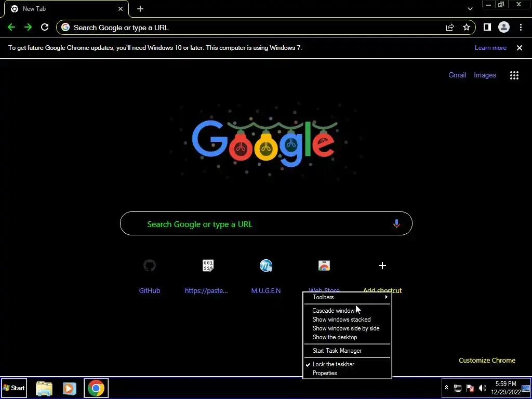Expand the Toolbars submenu
The width and height of the screenshot is (532, 399).
pos(347,297)
